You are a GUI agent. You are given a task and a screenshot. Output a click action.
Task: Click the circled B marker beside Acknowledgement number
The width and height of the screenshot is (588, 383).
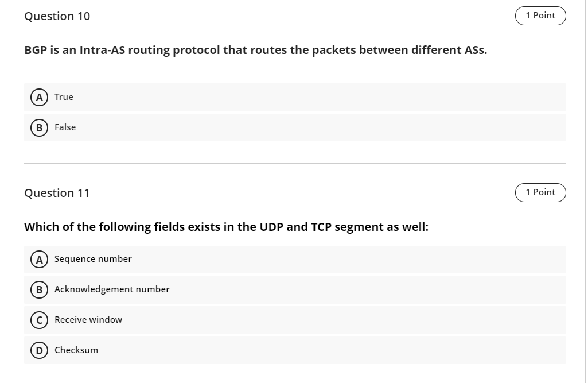[39, 289]
